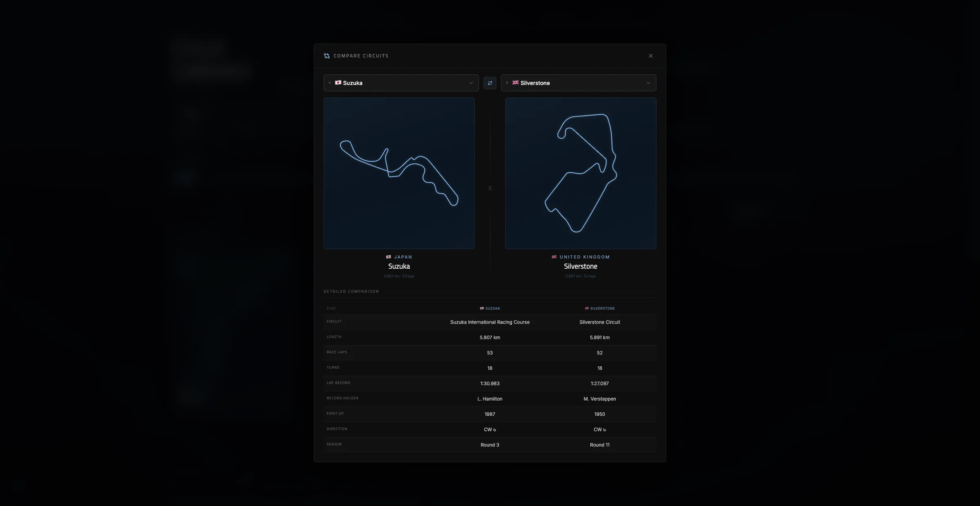Click the 'Round 3' season cell
980x506 pixels.
point(490,445)
